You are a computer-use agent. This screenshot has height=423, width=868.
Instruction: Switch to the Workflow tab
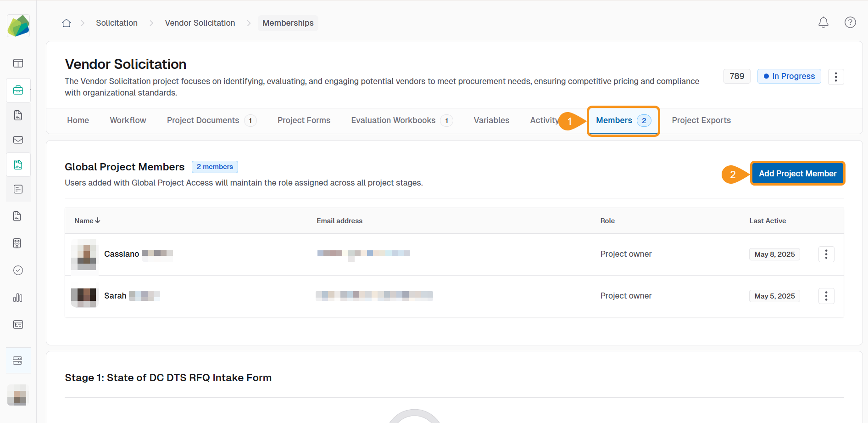pos(128,120)
